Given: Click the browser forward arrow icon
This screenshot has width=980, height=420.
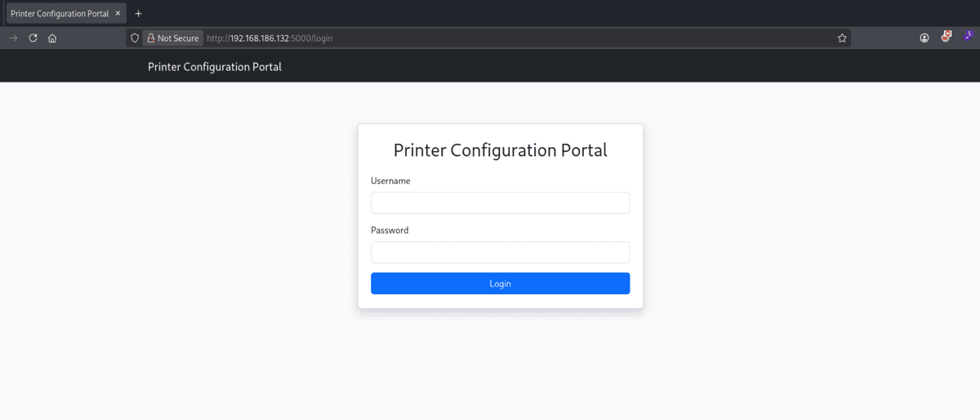Looking at the screenshot, I should 13,38.
